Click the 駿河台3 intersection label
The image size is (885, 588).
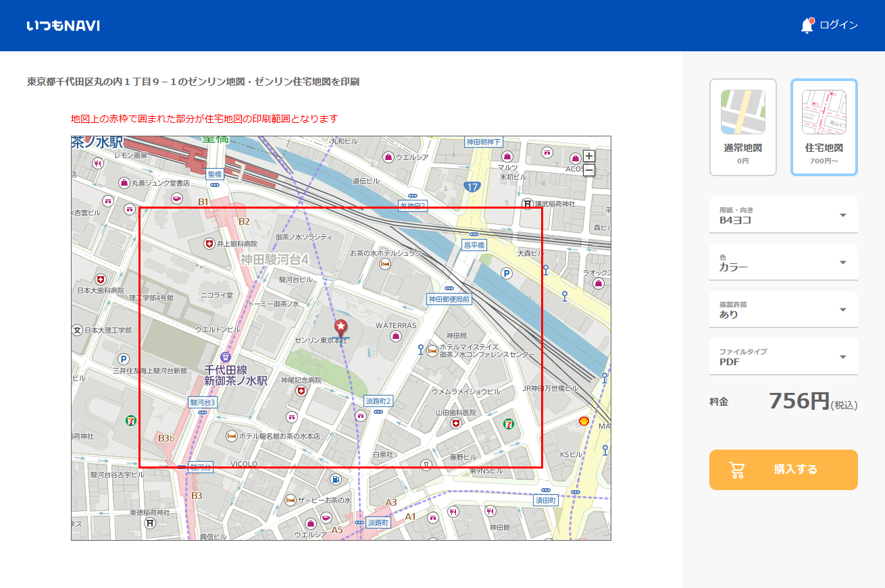tap(203, 402)
